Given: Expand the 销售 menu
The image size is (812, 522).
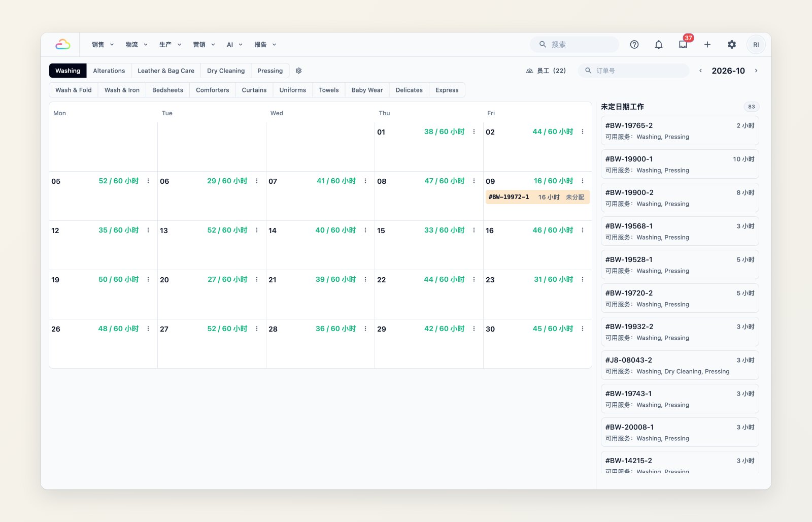Looking at the screenshot, I should click(x=103, y=45).
